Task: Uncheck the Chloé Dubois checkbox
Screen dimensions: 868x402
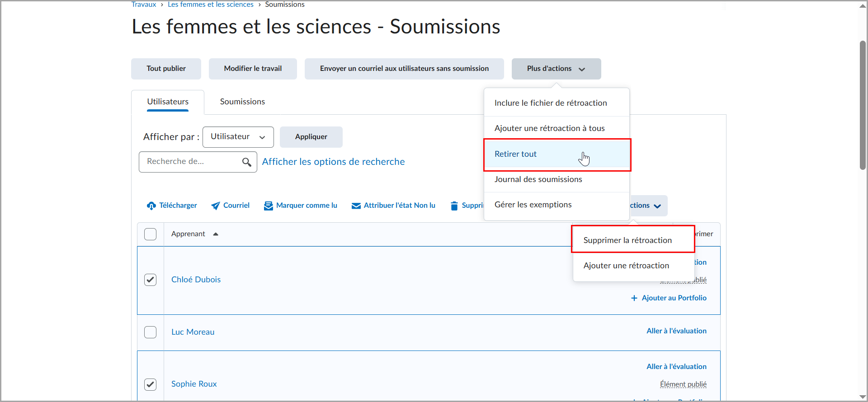Action: click(x=150, y=280)
